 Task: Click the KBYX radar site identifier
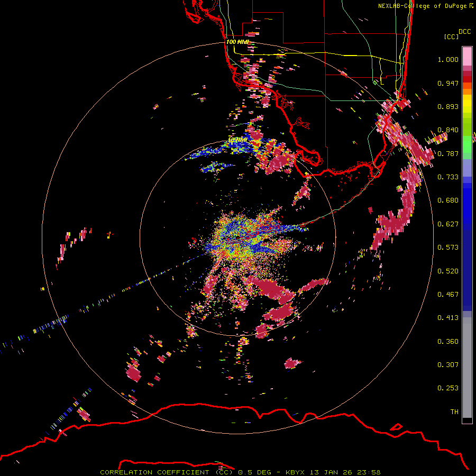pyautogui.click(x=296, y=472)
